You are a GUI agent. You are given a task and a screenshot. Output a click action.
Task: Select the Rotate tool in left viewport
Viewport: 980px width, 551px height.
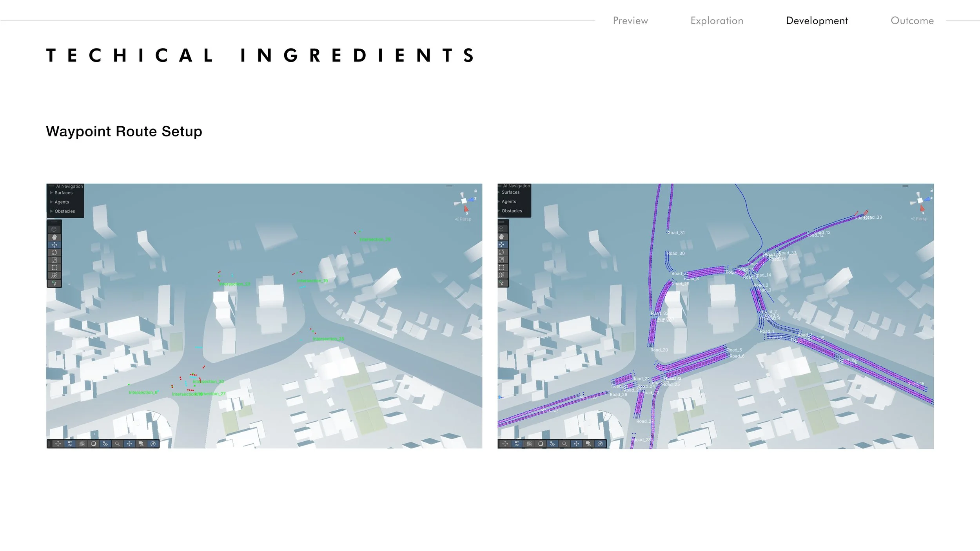tap(54, 252)
